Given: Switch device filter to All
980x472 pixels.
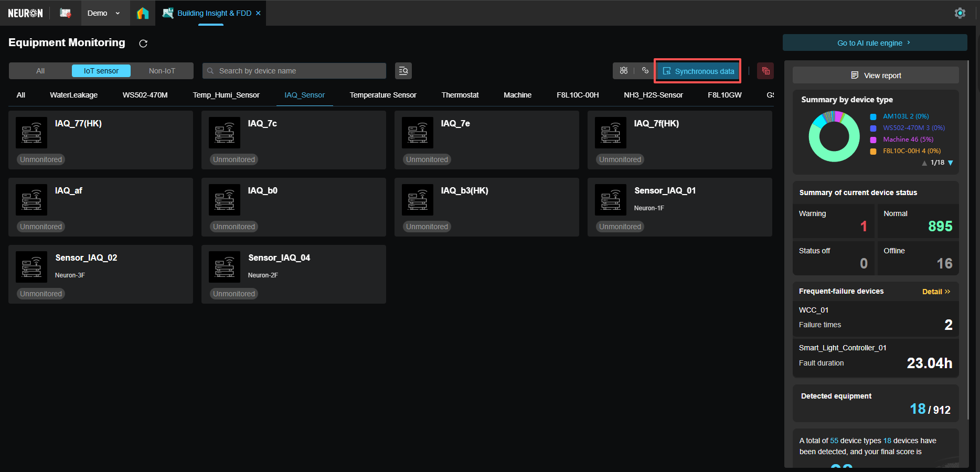Looking at the screenshot, I should (x=40, y=71).
